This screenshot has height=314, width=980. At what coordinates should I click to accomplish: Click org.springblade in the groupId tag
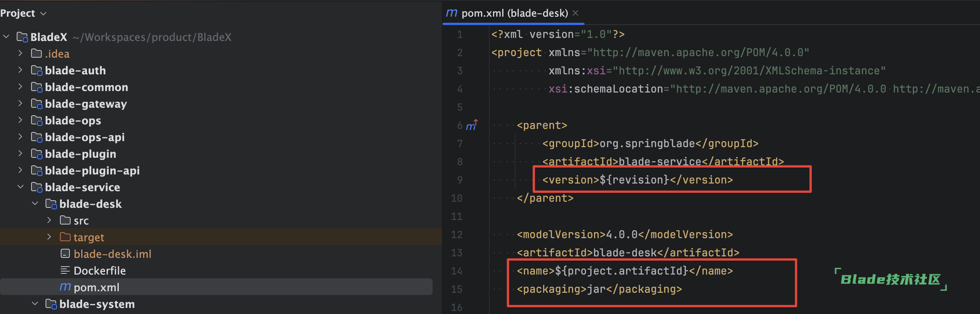coord(647,143)
